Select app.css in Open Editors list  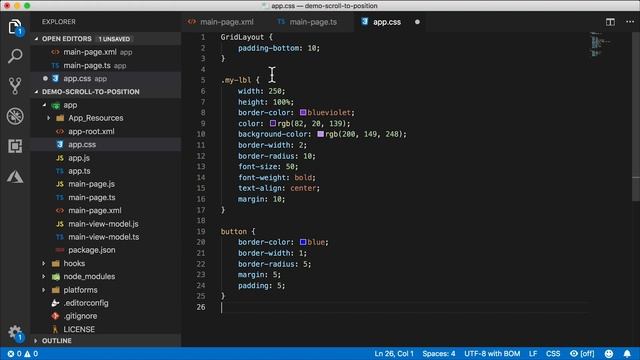pyautogui.click(x=106, y=78)
